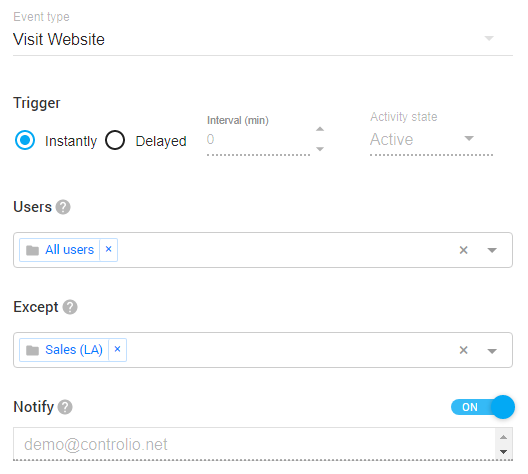
Task: Open the Event type dropdown
Action: point(263,39)
